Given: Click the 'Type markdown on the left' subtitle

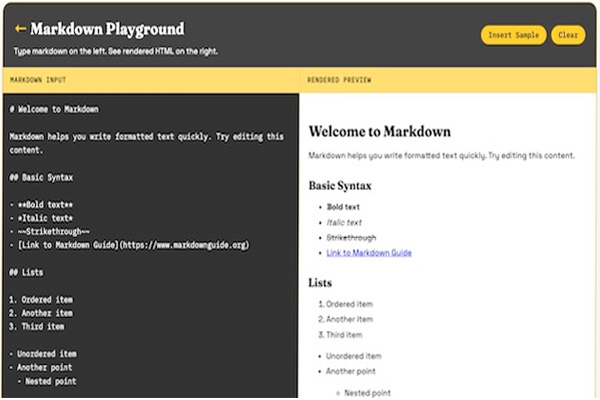Looking at the screenshot, I should pos(116,51).
